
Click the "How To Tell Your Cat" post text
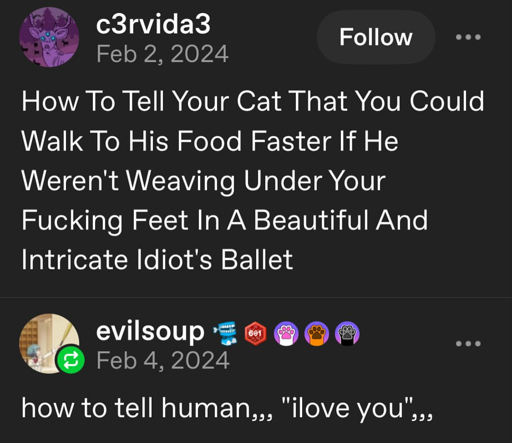click(x=253, y=180)
